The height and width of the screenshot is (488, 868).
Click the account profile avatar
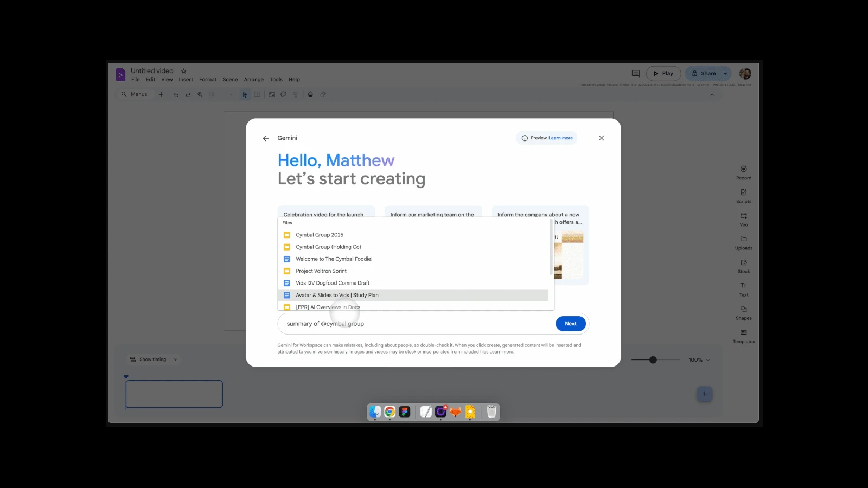pyautogui.click(x=745, y=74)
